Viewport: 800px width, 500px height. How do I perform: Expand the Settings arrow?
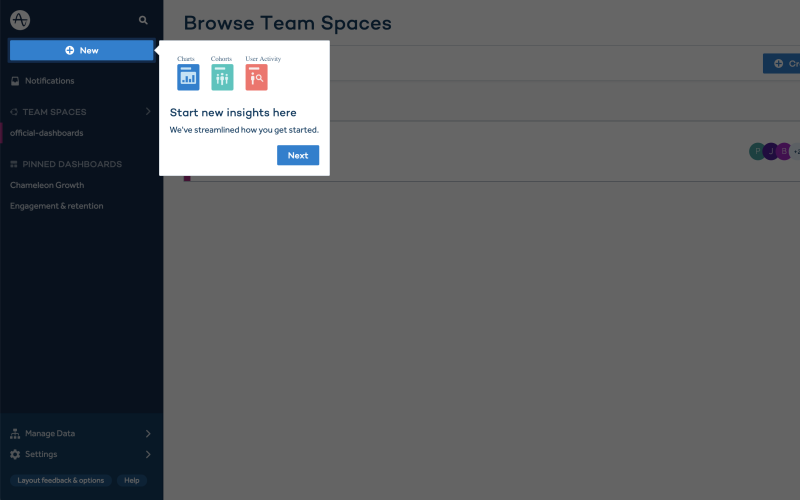coord(148,455)
